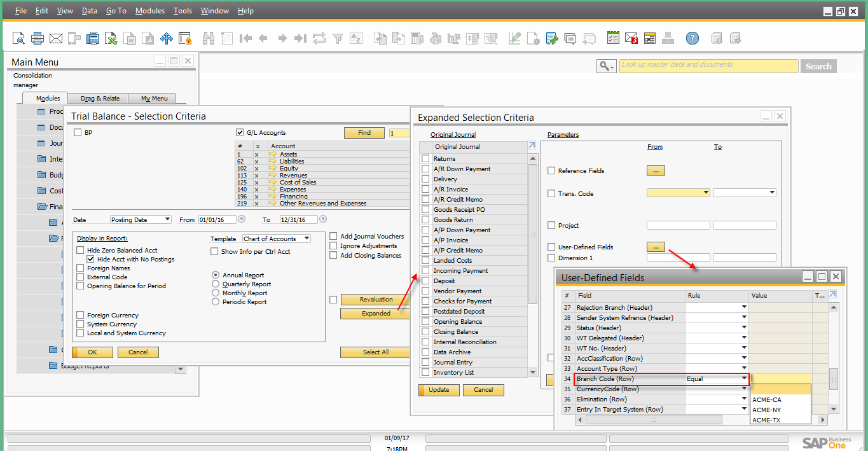Screen dimensions: 868x451
Task: Open the Posting Date dropdown
Action: tap(167, 219)
